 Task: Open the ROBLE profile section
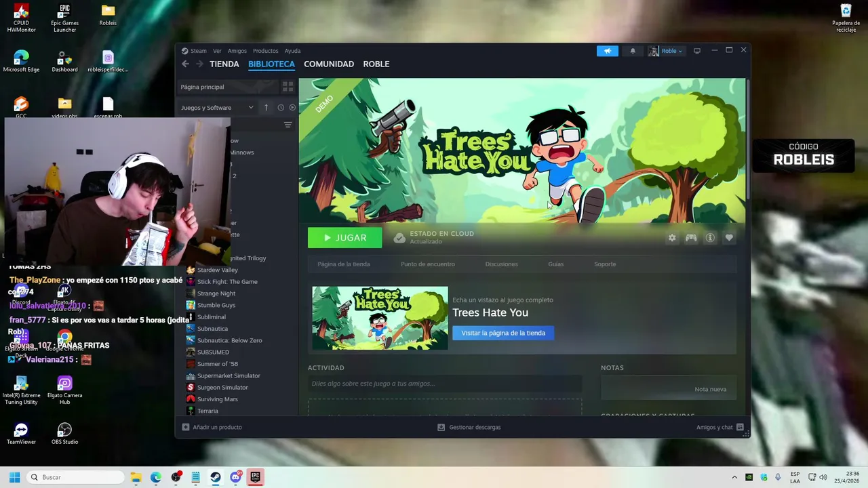click(x=376, y=64)
